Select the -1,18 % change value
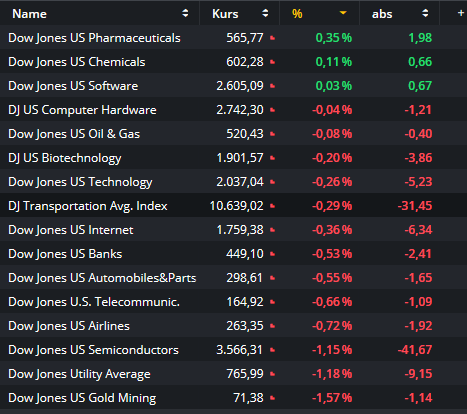This screenshot has width=467, height=414. point(332,374)
